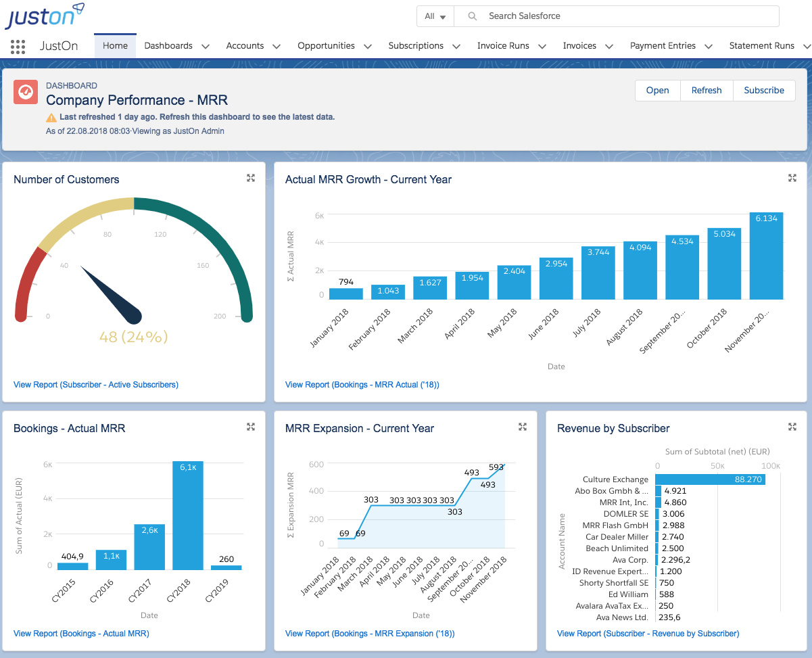The height and width of the screenshot is (658, 812).
Task: Click the Open dashboard button
Action: (x=657, y=91)
